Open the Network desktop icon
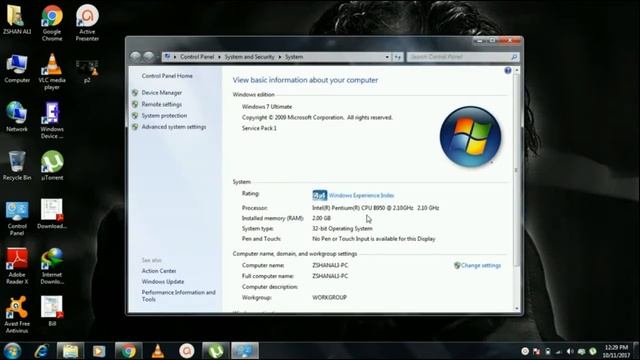This screenshot has width=640, height=360. 17,117
